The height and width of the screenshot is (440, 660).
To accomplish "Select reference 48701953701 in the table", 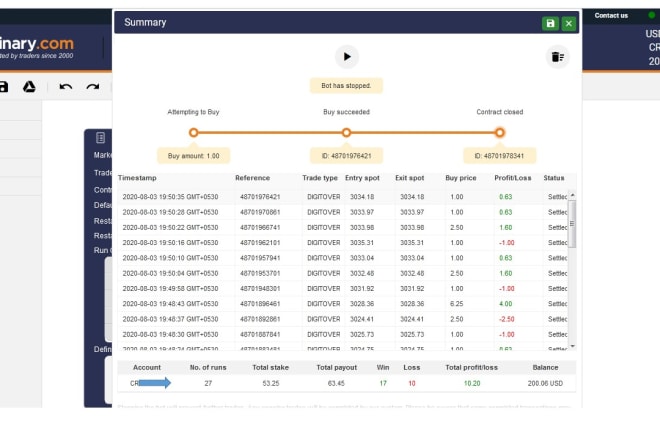I will [260, 273].
